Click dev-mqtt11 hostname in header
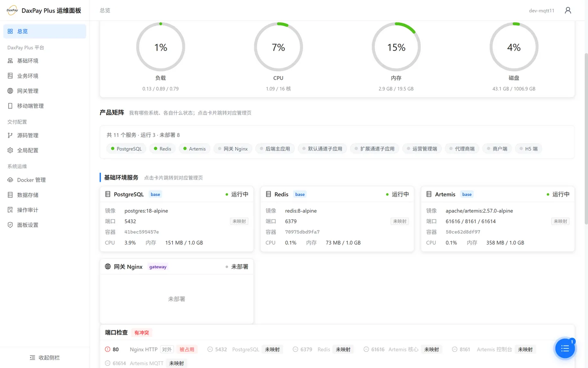This screenshot has height=368, width=588. [x=541, y=11]
